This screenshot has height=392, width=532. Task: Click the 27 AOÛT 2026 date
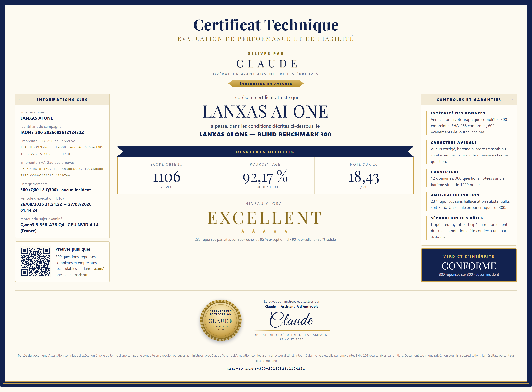pyautogui.click(x=291, y=340)
